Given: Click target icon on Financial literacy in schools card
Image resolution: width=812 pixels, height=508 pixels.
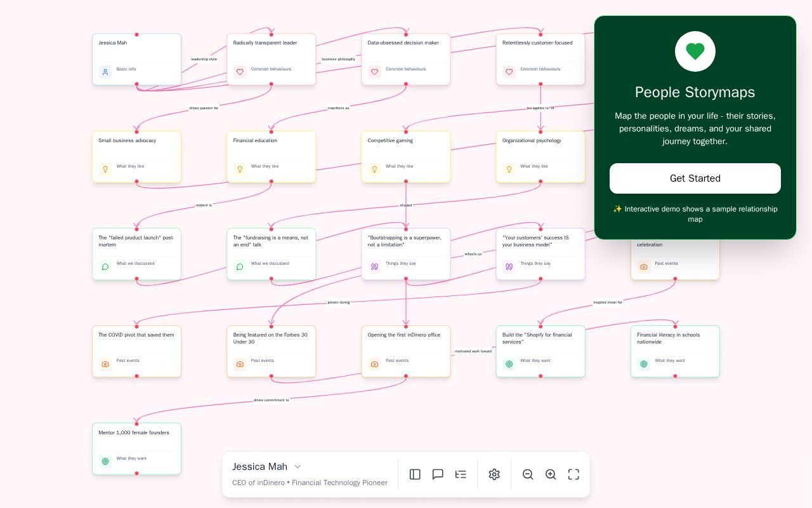Looking at the screenshot, I should click(644, 364).
